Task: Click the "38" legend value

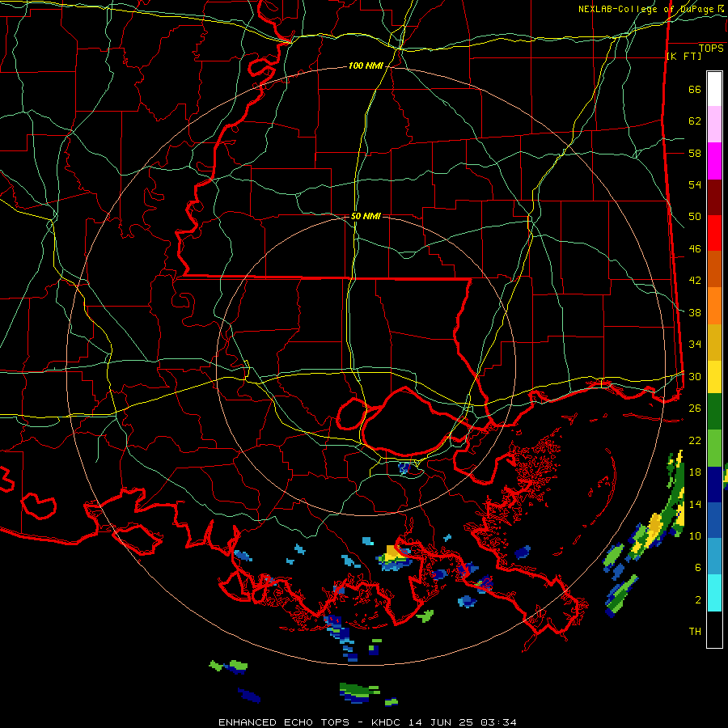Action: tap(695, 313)
